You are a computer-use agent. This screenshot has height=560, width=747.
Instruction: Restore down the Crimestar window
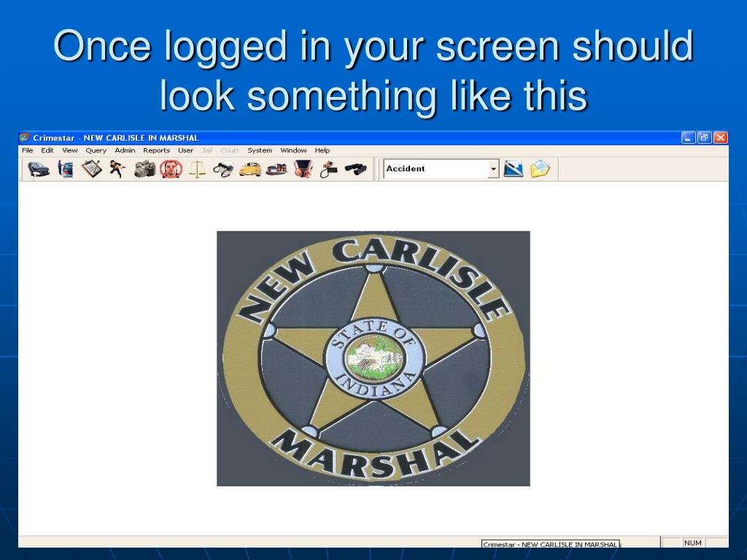point(704,138)
